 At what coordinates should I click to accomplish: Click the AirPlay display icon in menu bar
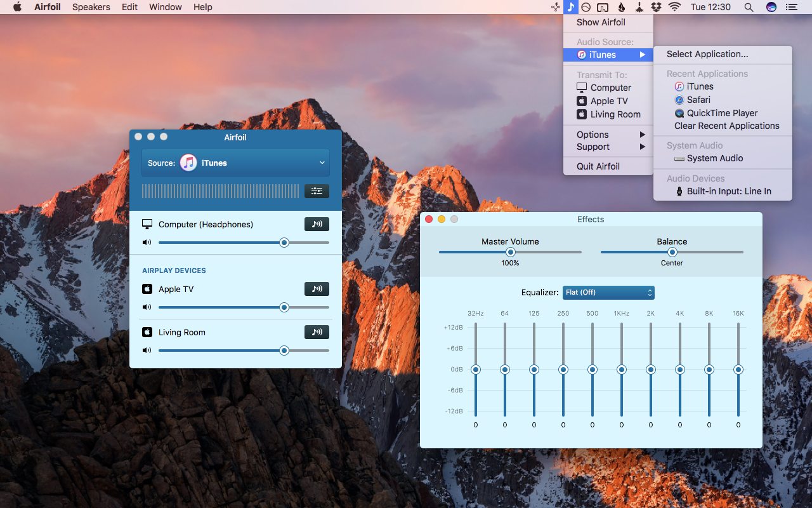coord(603,7)
